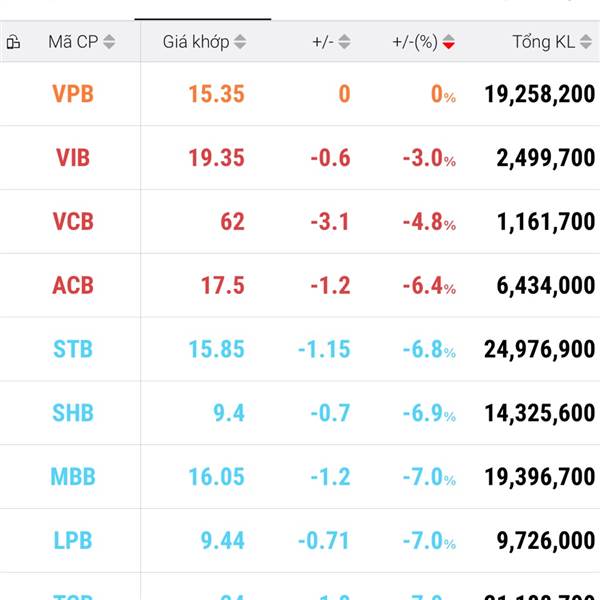This screenshot has width=600, height=600.
Task: Select VIB change -0.6
Action: pyautogui.click(x=331, y=158)
